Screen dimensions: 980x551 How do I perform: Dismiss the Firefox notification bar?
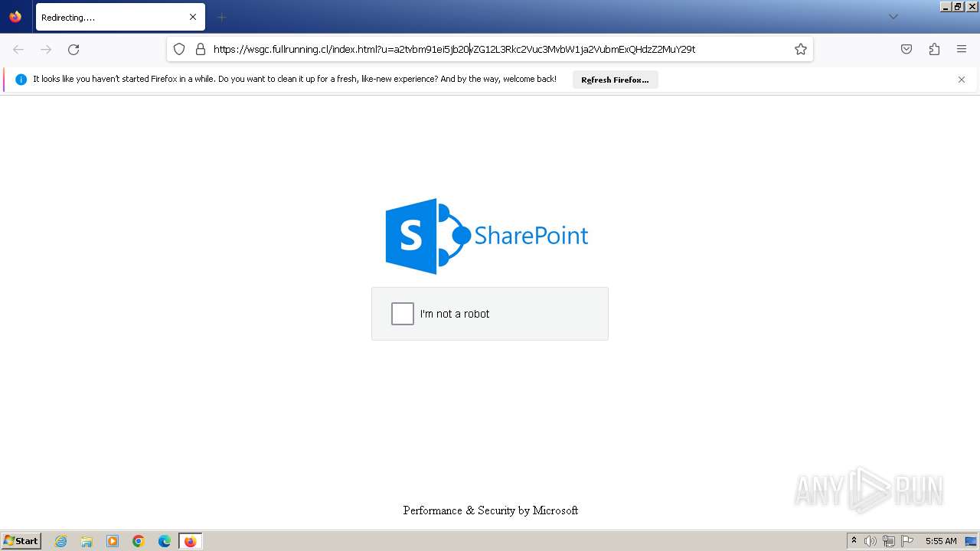[x=962, y=80]
